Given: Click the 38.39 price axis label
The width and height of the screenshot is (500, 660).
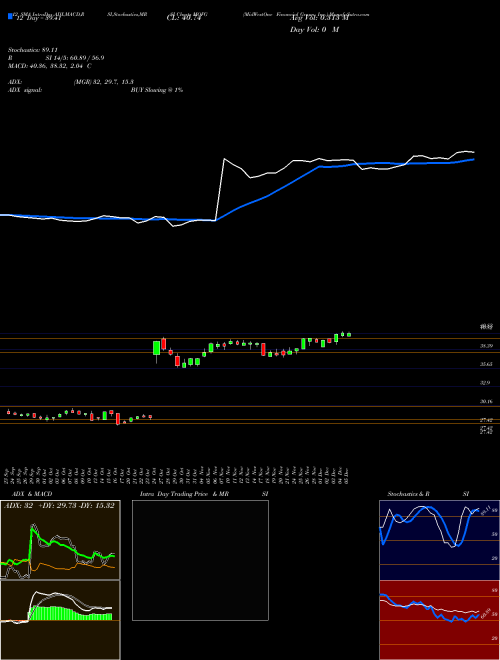Looking at the screenshot, I should tap(486, 346).
